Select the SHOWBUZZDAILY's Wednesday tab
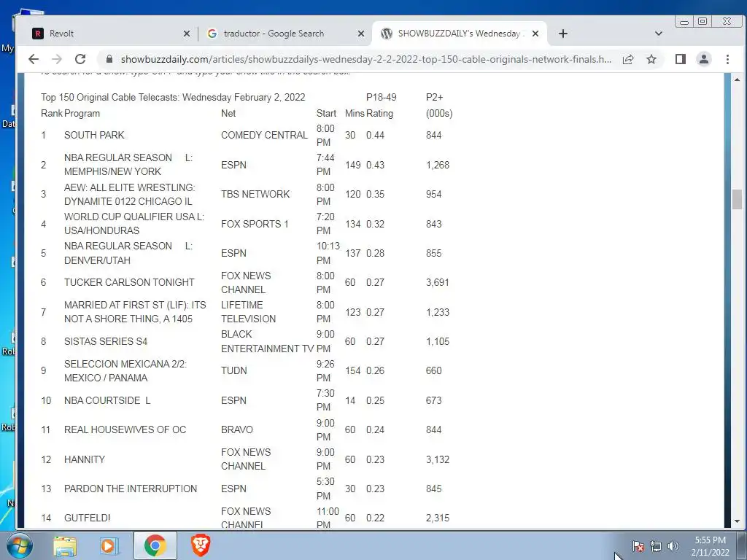 [x=460, y=34]
